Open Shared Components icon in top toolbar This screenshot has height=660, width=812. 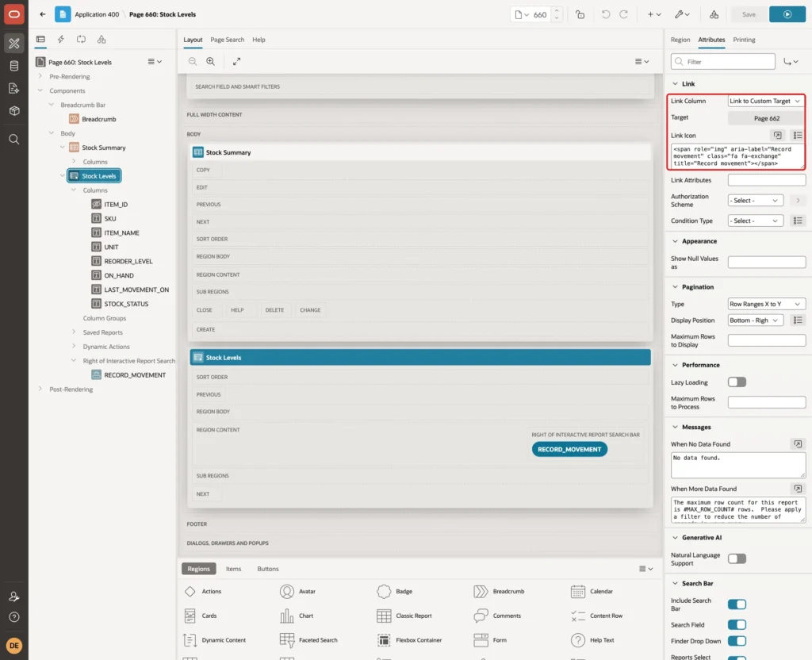[x=714, y=14]
